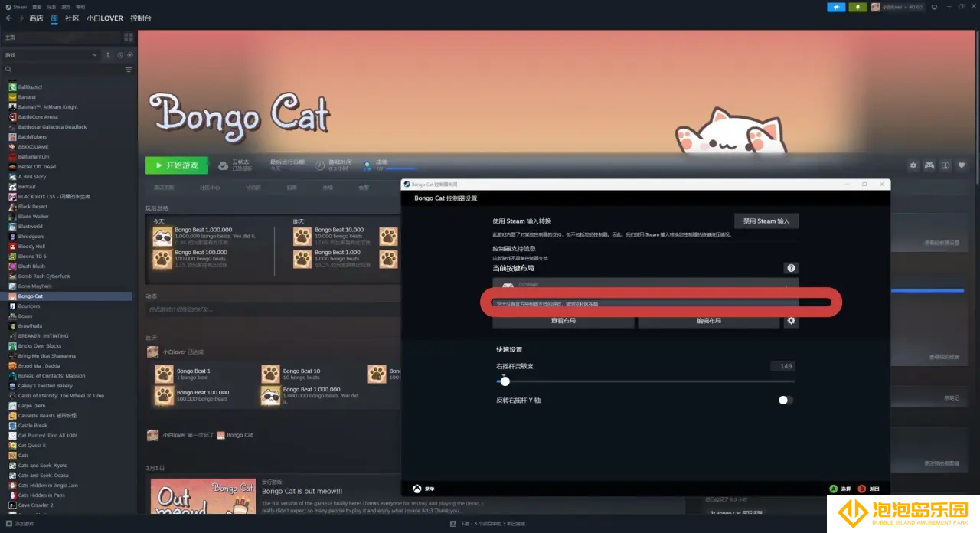
Task: Click the user avatar in top bar
Action: (875, 7)
